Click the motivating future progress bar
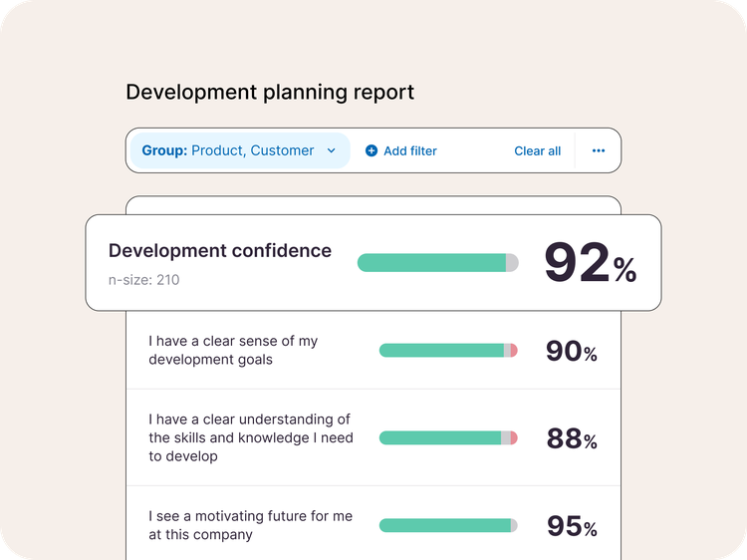 (x=448, y=525)
